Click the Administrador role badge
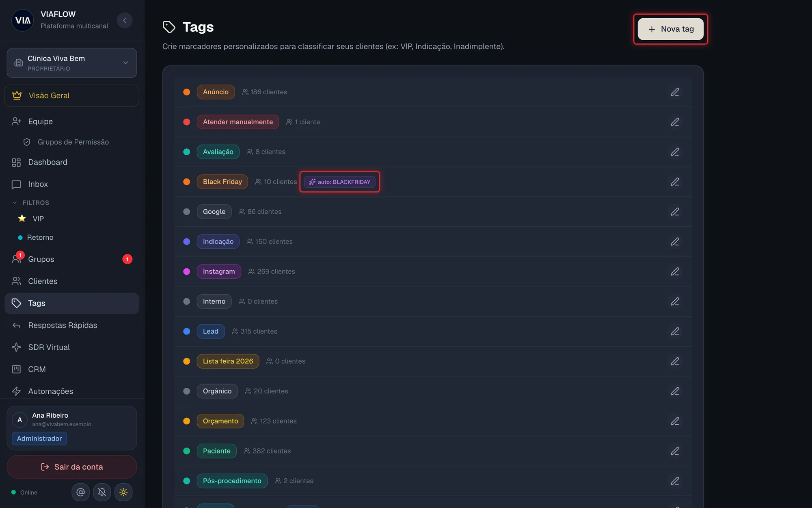The height and width of the screenshot is (508, 812). (39, 439)
